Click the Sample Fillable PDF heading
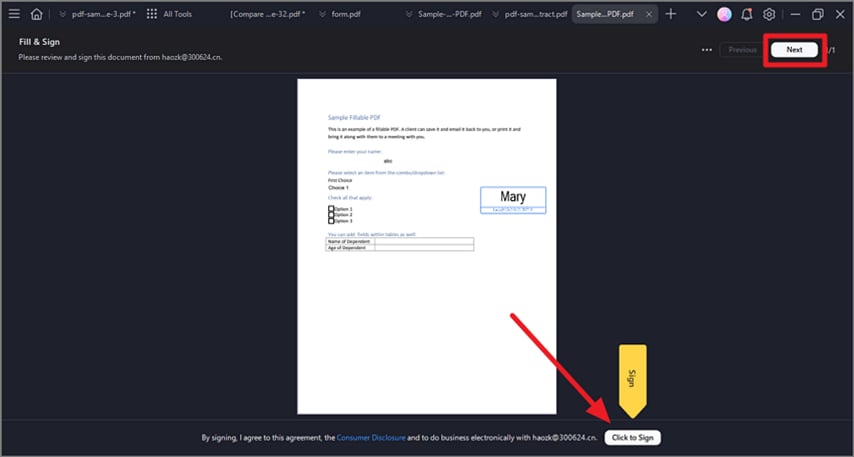854x457 pixels. pos(354,117)
